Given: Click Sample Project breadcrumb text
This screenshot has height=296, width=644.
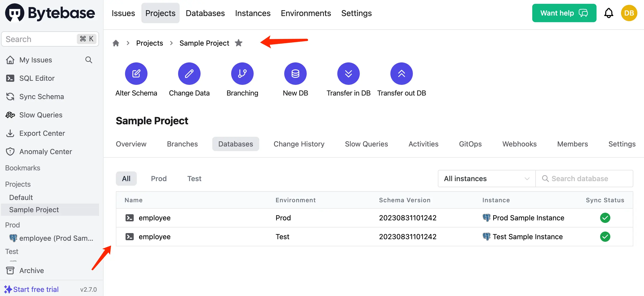Looking at the screenshot, I should coord(204,43).
